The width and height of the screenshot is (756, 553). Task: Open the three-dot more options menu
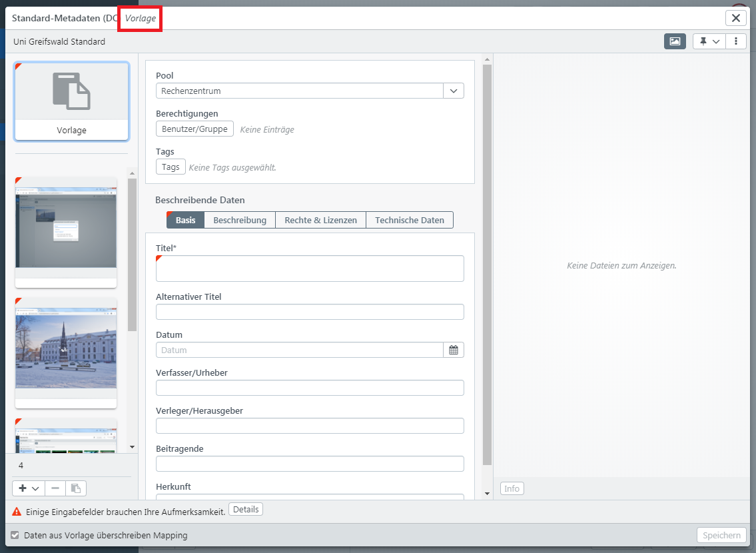[735, 41]
